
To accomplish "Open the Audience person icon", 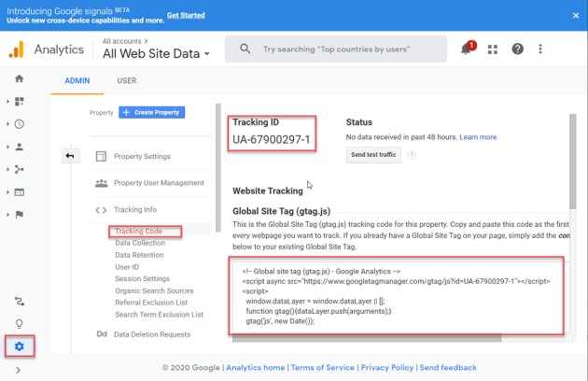I will [x=19, y=147].
